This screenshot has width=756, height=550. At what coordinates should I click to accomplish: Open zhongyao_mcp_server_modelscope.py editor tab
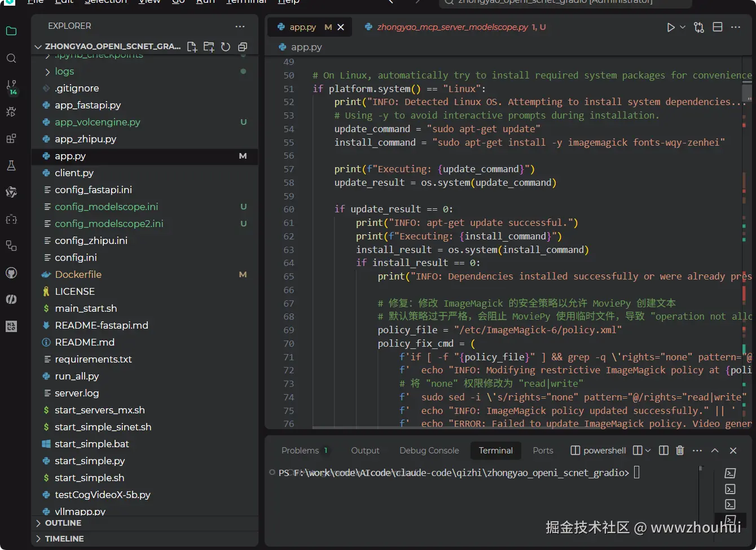point(452,27)
